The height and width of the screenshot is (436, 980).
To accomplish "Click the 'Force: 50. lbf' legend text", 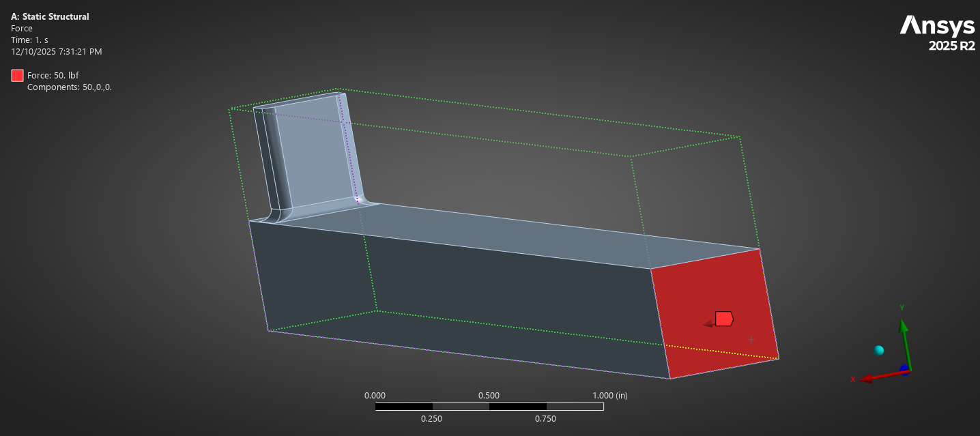I will 53,76.
